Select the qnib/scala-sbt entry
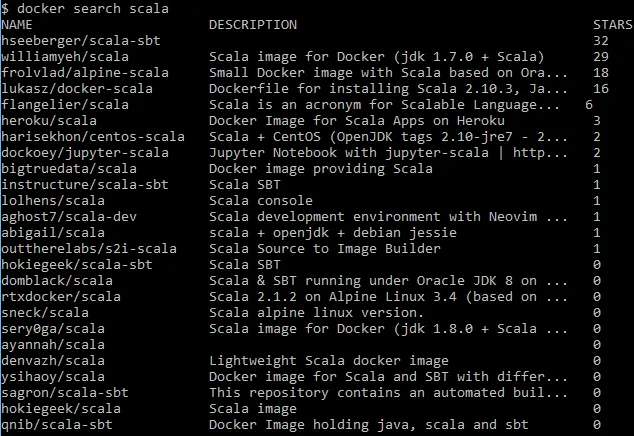 pyautogui.click(x=57, y=425)
